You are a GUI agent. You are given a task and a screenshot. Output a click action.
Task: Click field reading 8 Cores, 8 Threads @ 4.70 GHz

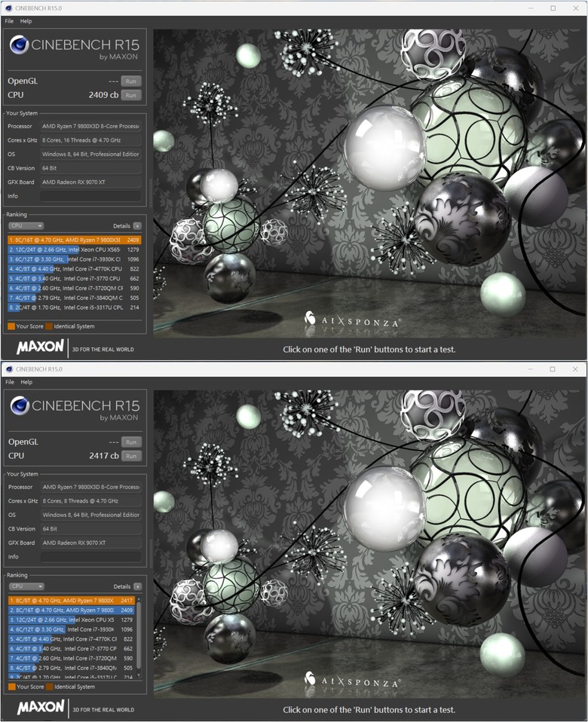(x=90, y=501)
